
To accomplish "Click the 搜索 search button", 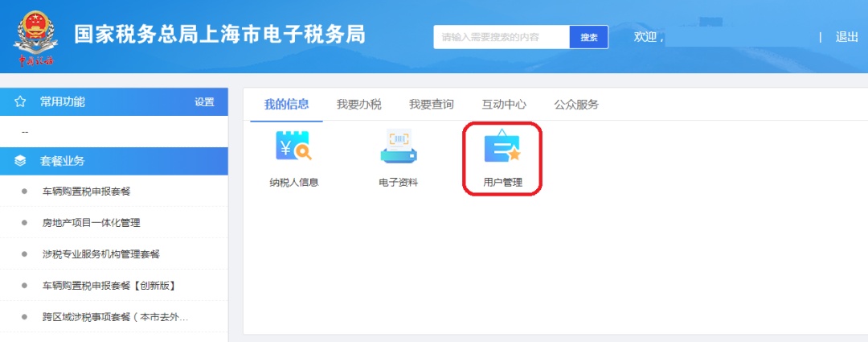I will (x=589, y=37).
